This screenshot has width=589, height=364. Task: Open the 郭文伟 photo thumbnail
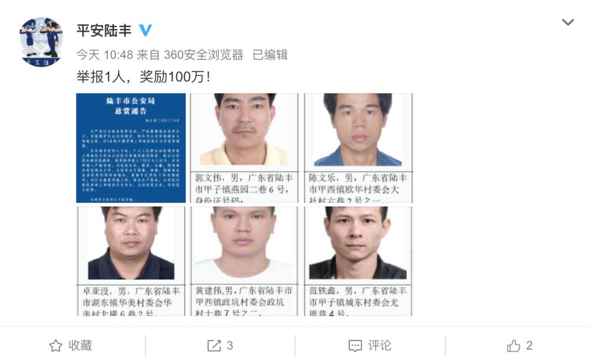pyautogui.click(x=244, y=148)
